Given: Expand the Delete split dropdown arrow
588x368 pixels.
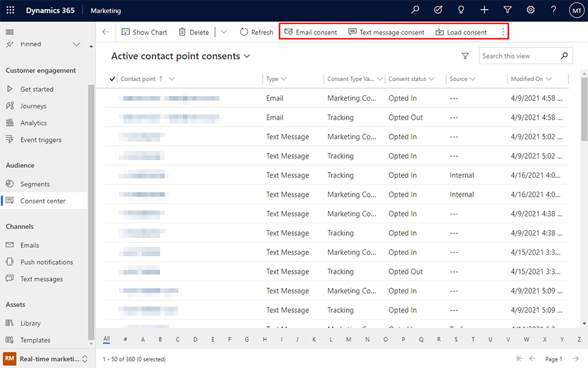Looking at the screenshot, I should [224, 32].
